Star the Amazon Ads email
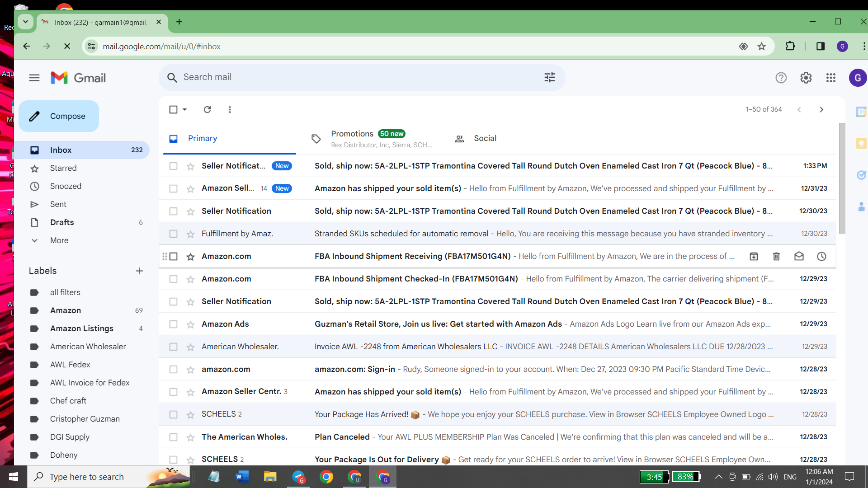 tap(190, 324)
